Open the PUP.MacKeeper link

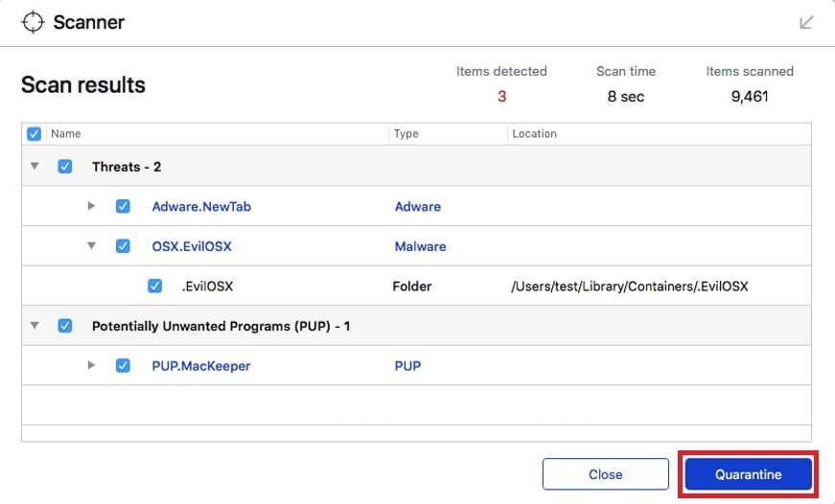tap(200, 366)
